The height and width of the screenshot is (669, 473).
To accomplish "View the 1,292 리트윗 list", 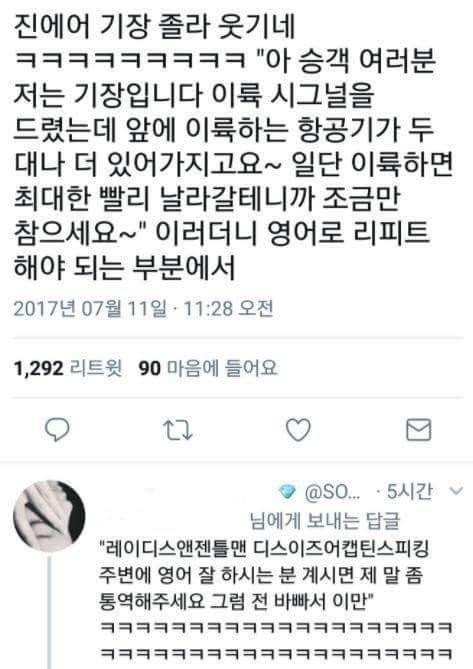I will tap(68, 368).
